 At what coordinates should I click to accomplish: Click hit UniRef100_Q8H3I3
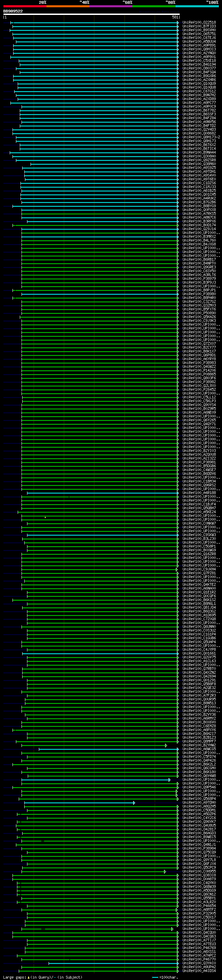click(199, 49)
